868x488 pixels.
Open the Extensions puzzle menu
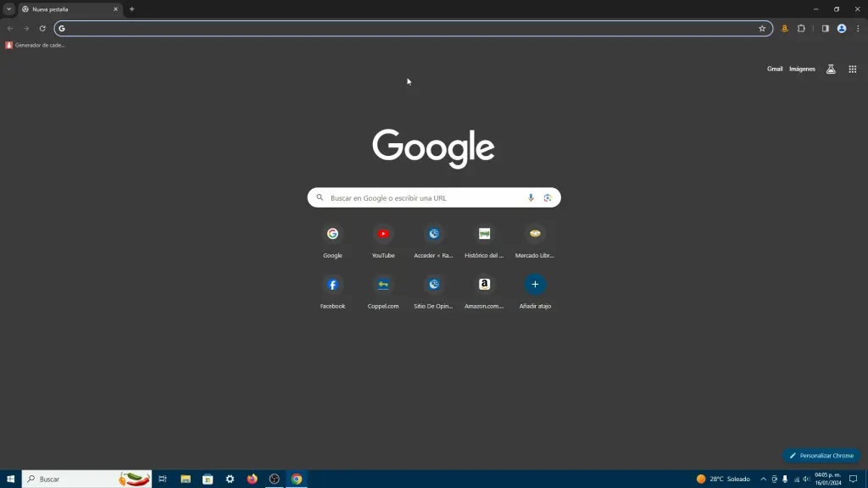[x=801, y=28]
